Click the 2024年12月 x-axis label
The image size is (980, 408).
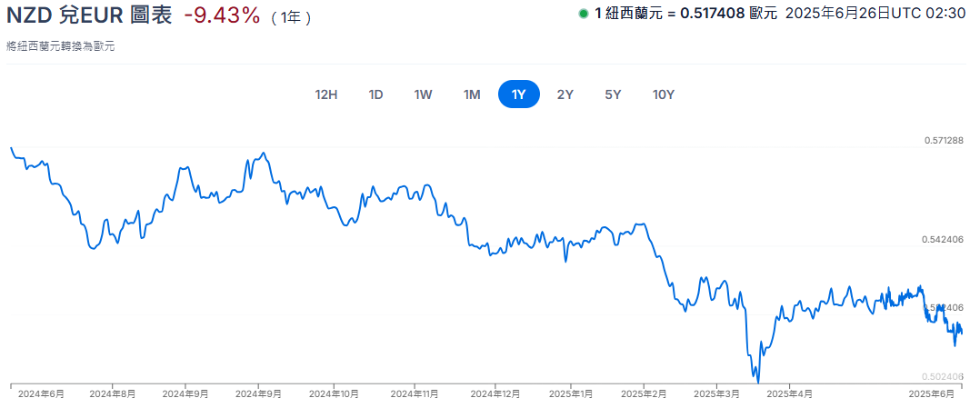click(x=496, y=394)
